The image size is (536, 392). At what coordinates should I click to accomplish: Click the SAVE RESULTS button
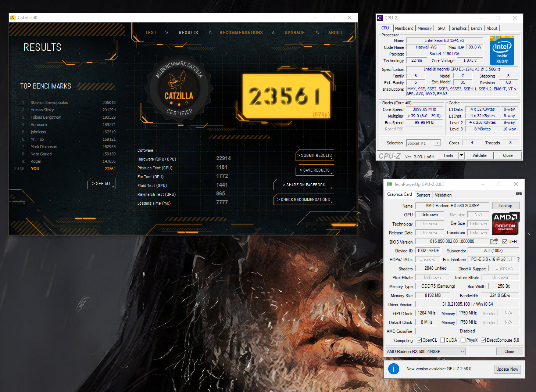(315, 170)
